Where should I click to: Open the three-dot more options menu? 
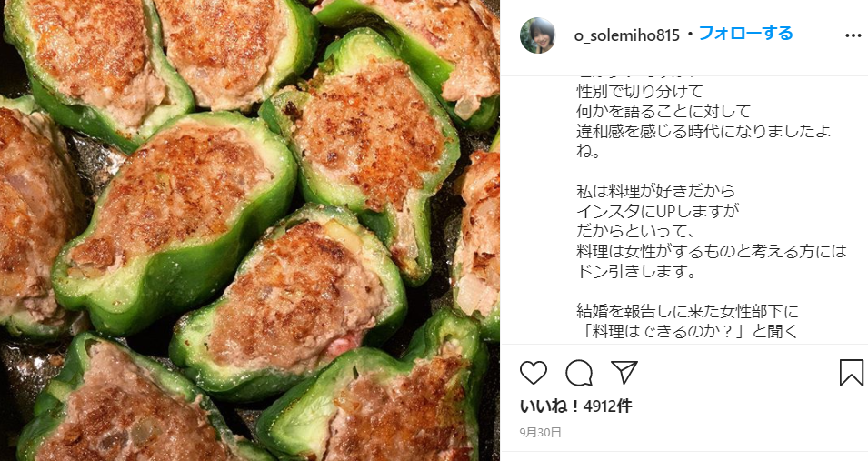[853, 35]
